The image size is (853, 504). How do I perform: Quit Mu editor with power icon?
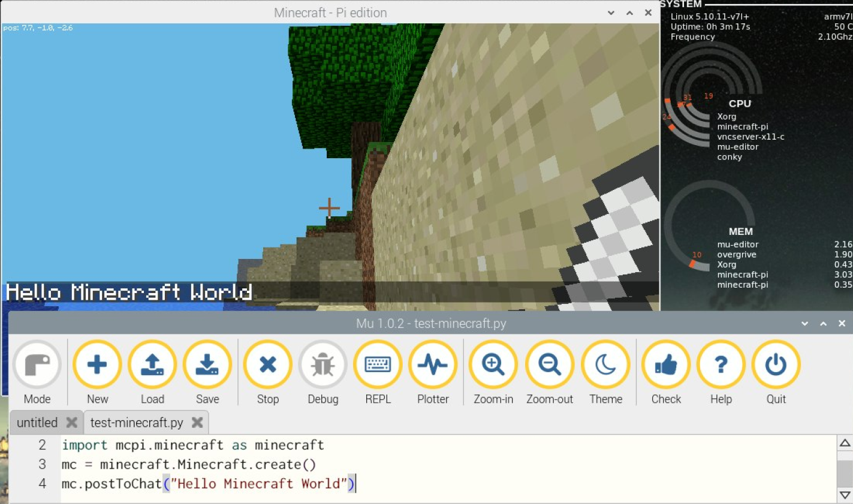(776, 373)
